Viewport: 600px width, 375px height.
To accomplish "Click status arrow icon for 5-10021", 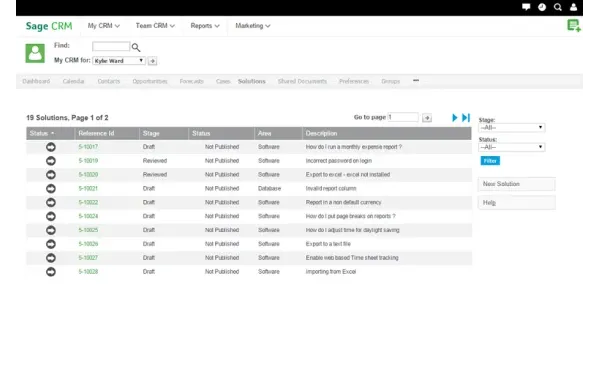I will [x=51, y=189].
